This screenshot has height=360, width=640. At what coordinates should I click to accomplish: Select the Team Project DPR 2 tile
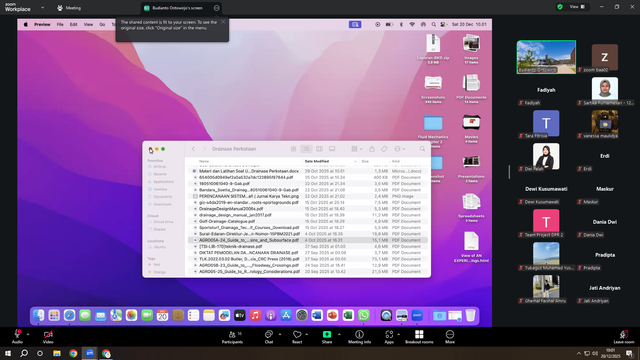pos(546,222)
